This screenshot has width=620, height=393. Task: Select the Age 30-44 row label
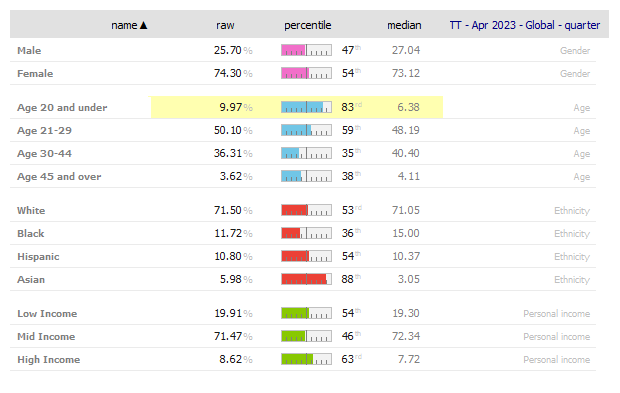click(44, 153)
